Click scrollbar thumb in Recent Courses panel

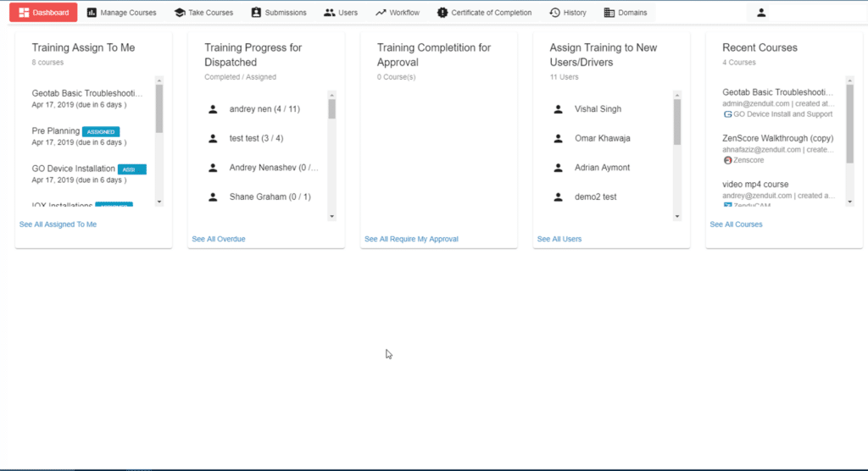[x=849, y=124]
